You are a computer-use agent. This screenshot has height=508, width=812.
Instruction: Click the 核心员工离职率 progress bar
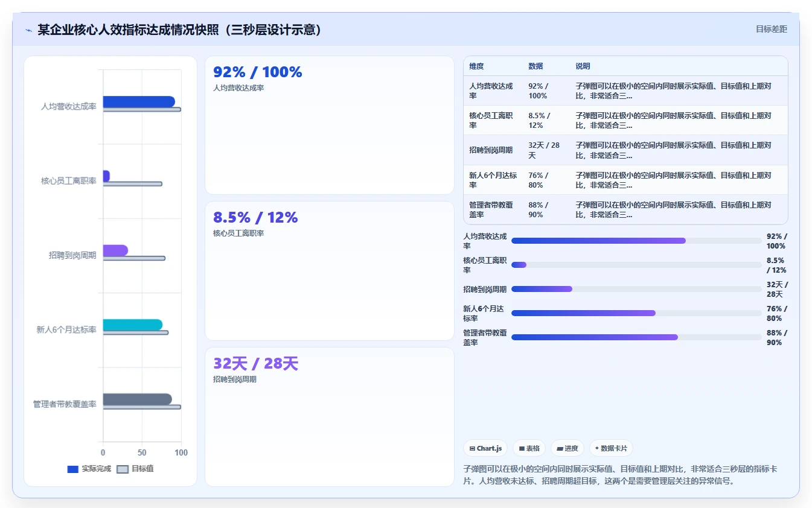[x=636, y=265]
